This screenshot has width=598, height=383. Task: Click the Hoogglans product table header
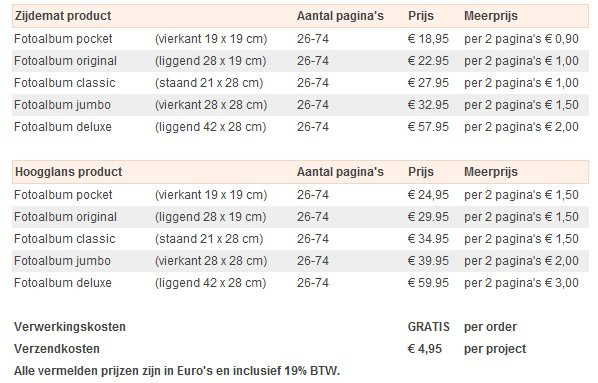coord(69,172)
